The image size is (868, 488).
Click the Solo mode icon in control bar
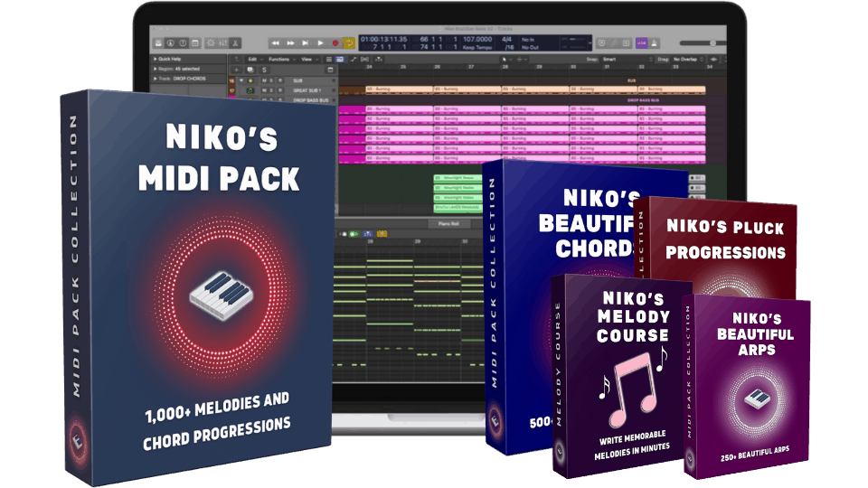[x=626, y=42]
